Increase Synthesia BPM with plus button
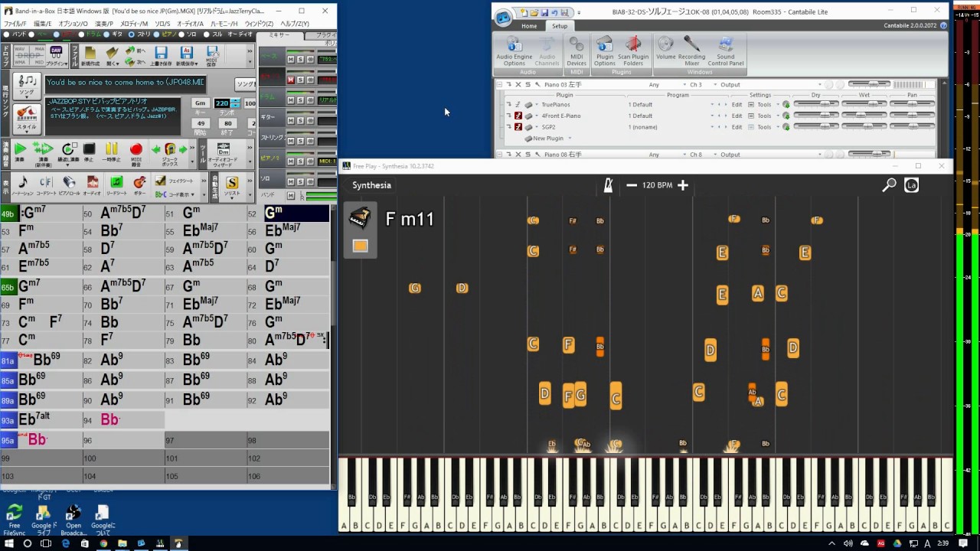Image resolution: width=980 pixels, height=551 pixels. [683, 185]
